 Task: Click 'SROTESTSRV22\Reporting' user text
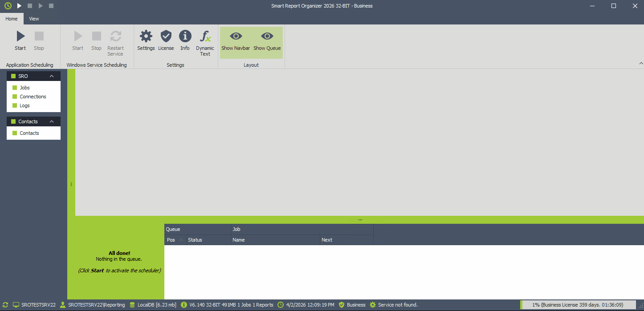tap(97, 305)
